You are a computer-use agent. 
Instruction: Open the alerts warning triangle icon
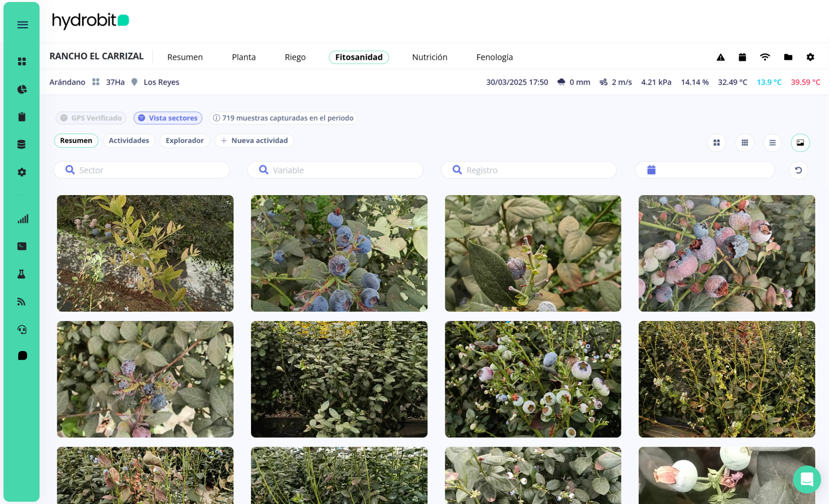pos(721,57)
